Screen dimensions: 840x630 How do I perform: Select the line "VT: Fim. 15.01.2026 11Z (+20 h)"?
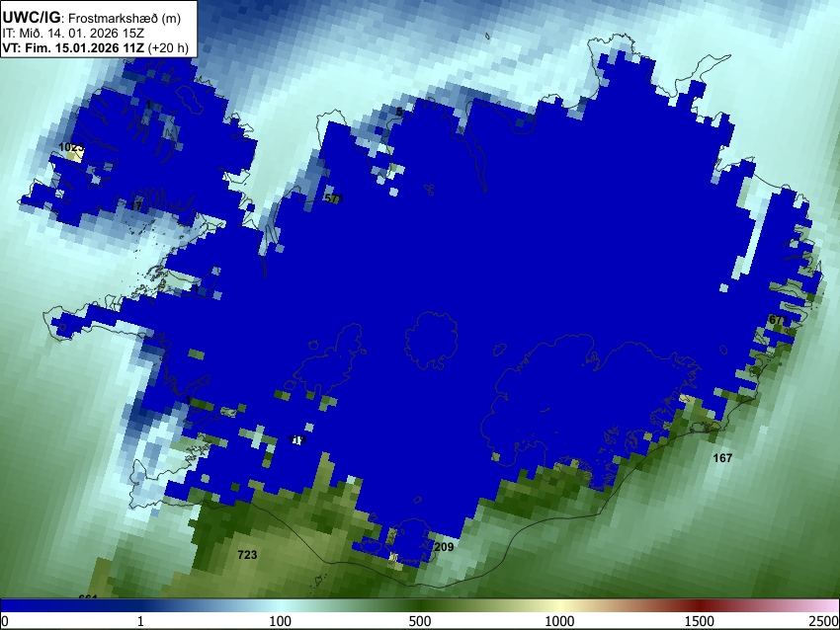coord(95,47)
